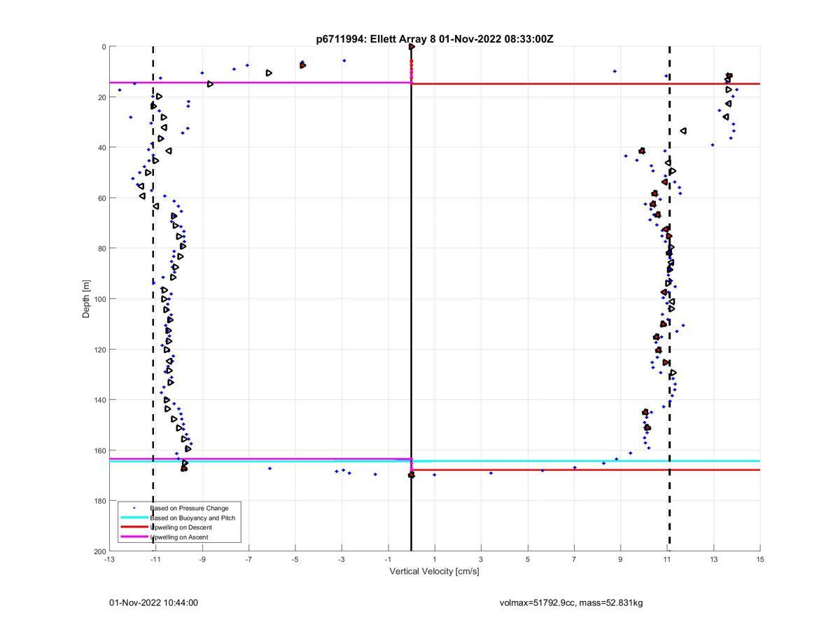The width and height of the screenshot is (840, 620).
Task: Click legend entry 'Based on Pressure Change'
Action: [x=189, y=508]
